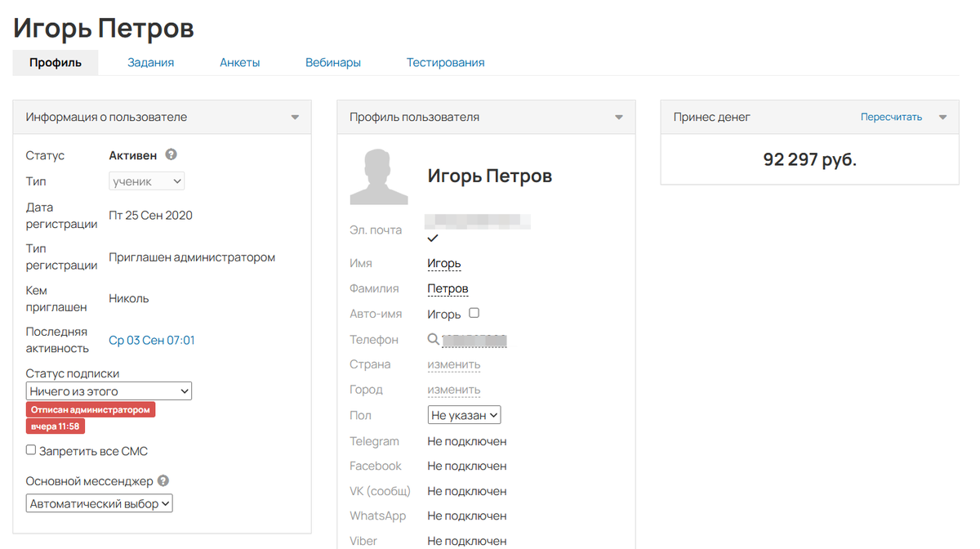This screenshot has width=980, height=549.
Task: Click the help icon next to Активен status
Action: 171,154
